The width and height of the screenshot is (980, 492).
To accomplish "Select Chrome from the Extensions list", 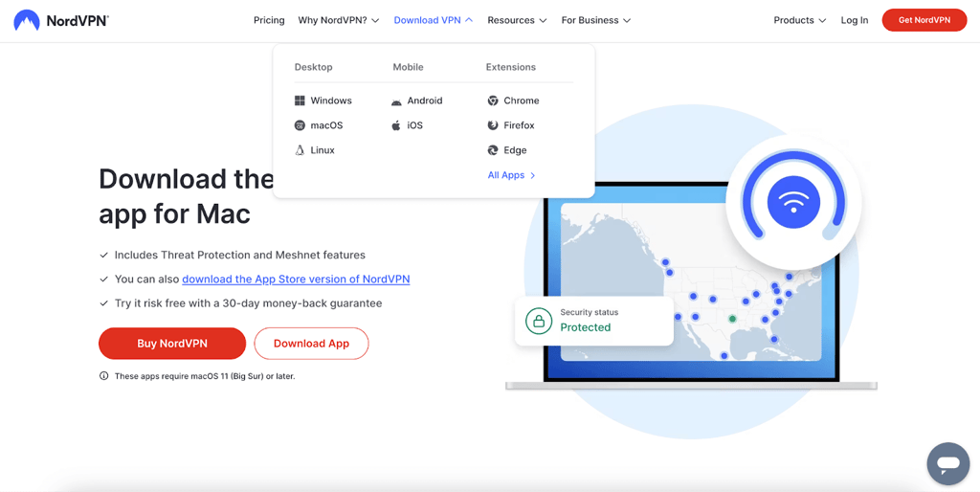I will [513, 101].
